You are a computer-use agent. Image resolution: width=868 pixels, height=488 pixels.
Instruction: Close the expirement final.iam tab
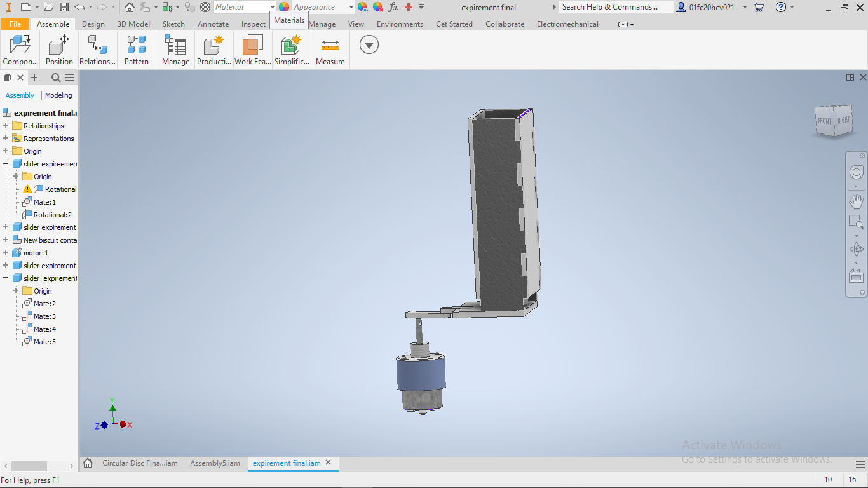pyautogui.click(x=329, y=463)
